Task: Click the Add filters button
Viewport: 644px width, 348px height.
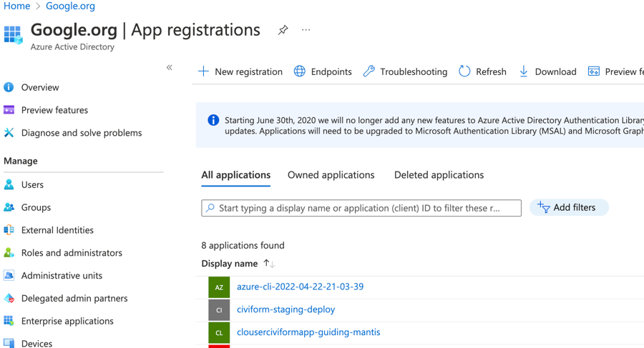Action: 569,208
